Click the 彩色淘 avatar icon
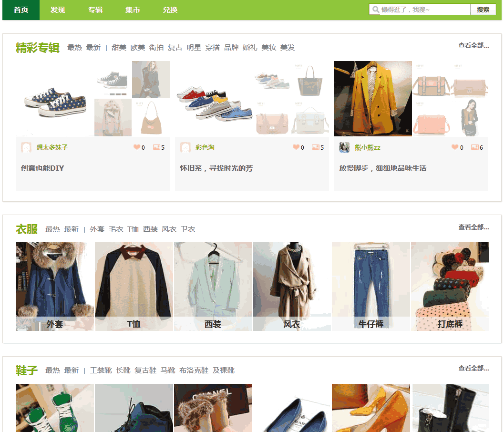This screenshot has width=504, height=432. pos(185,147)
